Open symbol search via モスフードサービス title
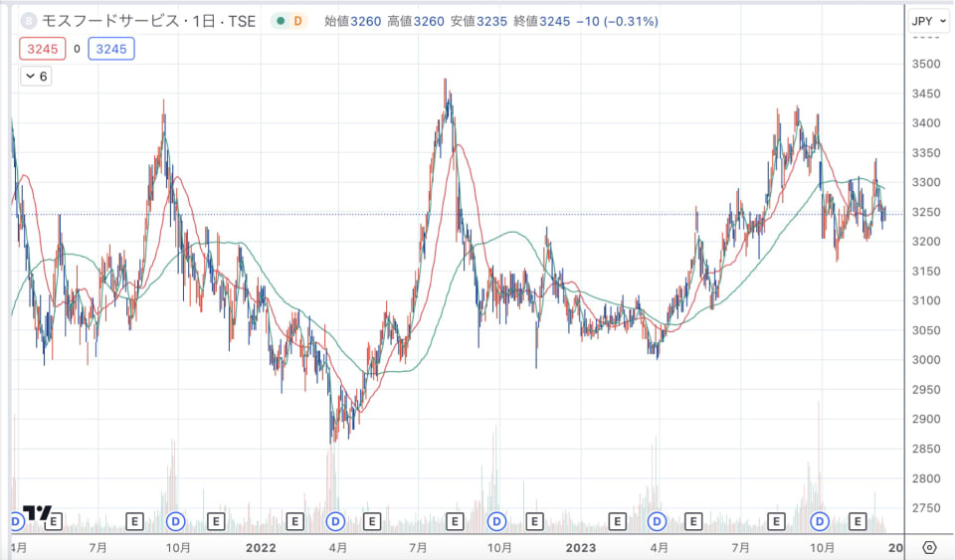955x560 pixels. tap(148, 21)
